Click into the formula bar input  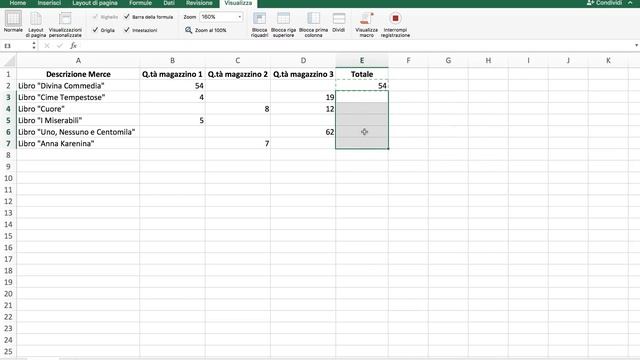355,46
